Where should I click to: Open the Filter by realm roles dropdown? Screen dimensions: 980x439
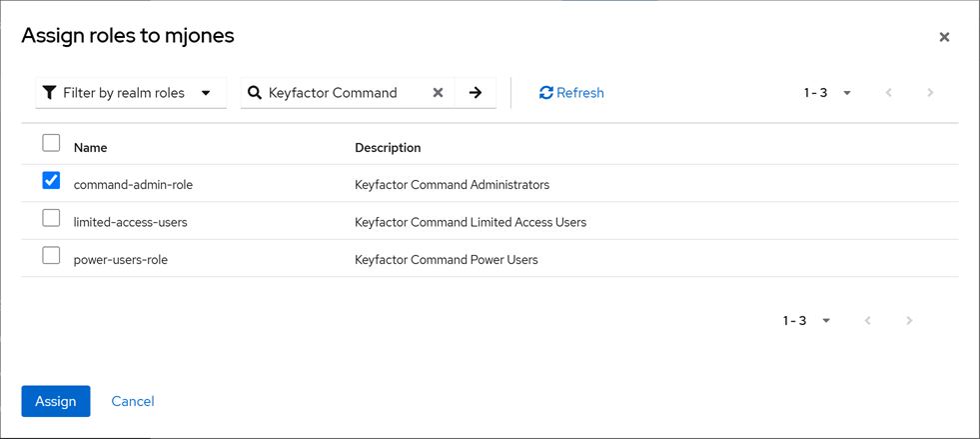[x=131, y=93]
